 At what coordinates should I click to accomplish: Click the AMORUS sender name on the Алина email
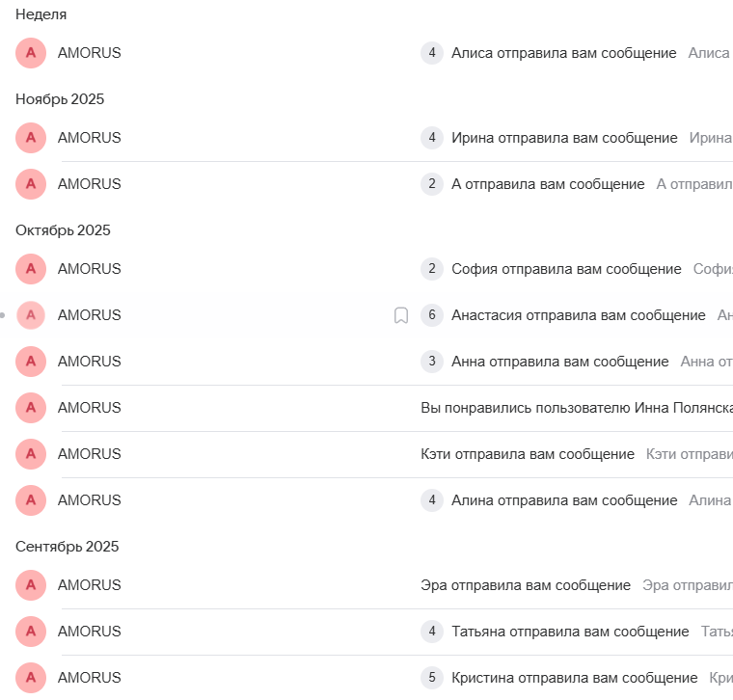click(90, 500)
